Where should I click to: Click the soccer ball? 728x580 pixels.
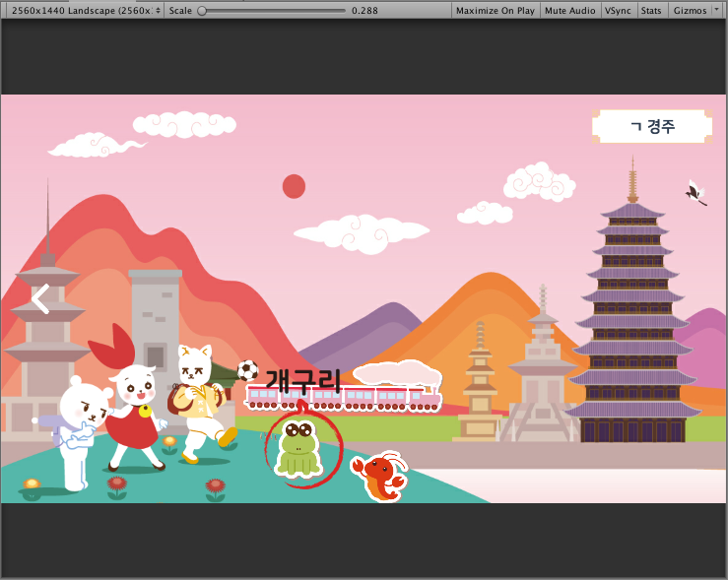pos(248,370)
